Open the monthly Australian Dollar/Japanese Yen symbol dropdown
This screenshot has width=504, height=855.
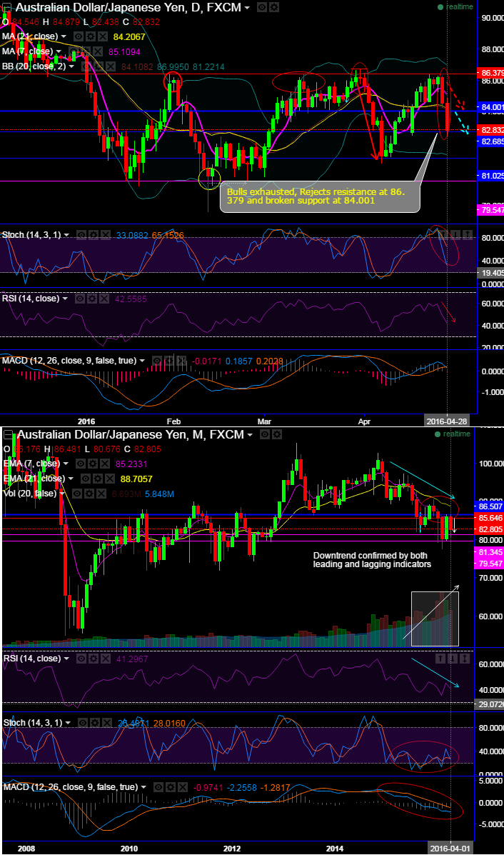click(250, 434)
